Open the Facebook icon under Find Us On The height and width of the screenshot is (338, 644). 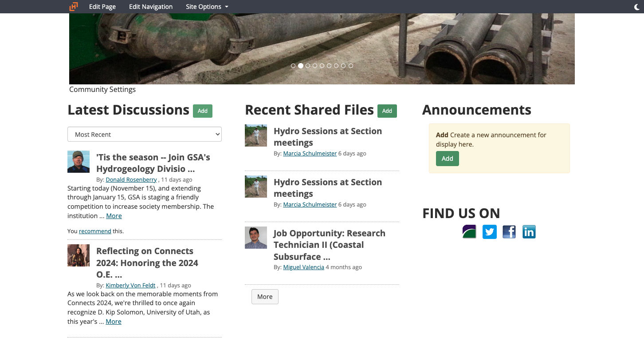click(509, 232)
